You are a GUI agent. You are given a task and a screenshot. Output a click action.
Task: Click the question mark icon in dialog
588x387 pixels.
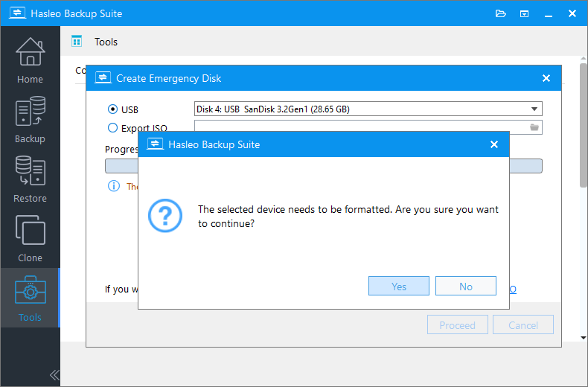coord(165,216)
